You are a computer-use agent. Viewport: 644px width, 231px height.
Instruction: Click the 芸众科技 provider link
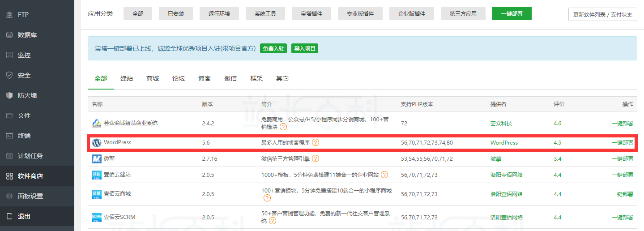click(x=501, y=124)
